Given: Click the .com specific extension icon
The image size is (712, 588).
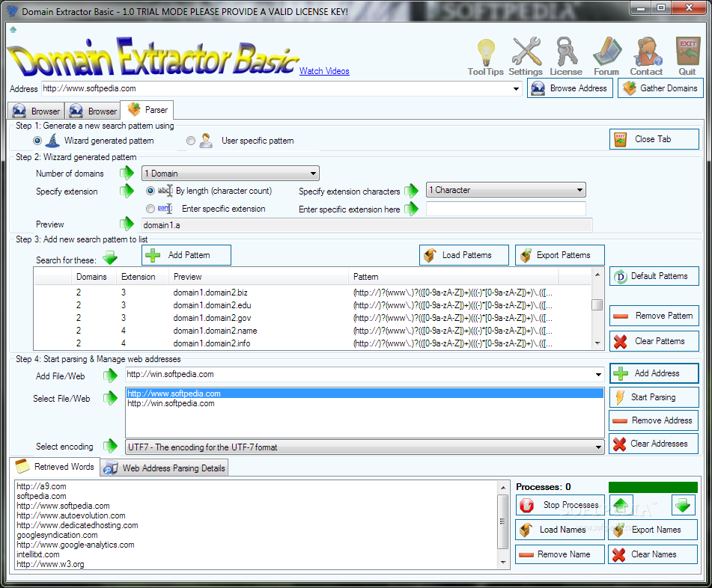Looking at the screenshot, I should [165, 209].
